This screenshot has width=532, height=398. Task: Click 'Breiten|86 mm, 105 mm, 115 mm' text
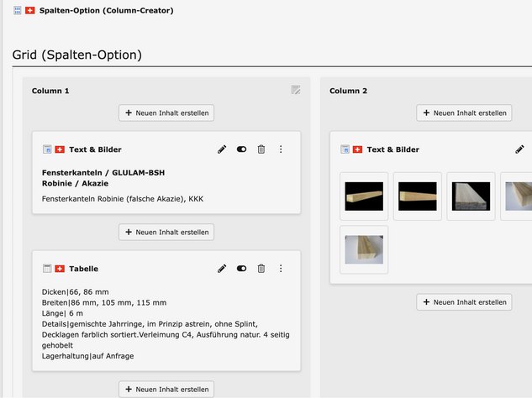tap(104, 302)
